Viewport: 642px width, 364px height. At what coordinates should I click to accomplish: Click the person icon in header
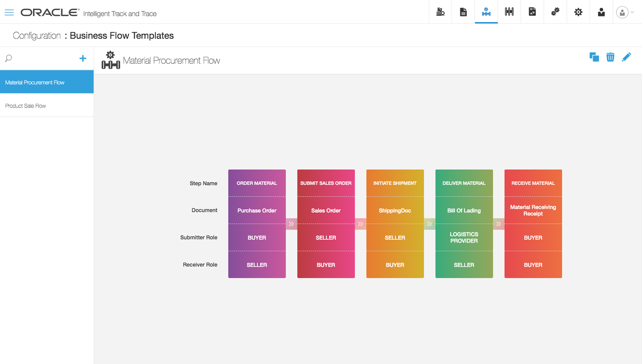tap(601, 12)
